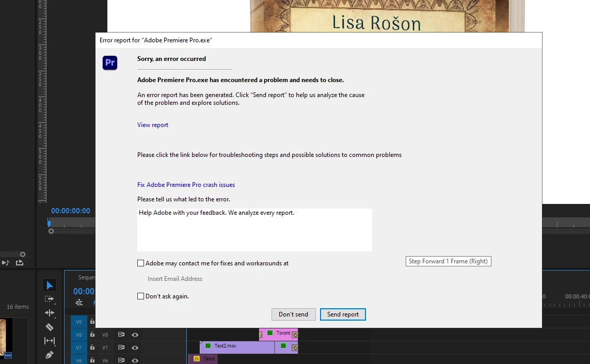
Task: Toggle track targeting label V6
Action: click(105, 360)
